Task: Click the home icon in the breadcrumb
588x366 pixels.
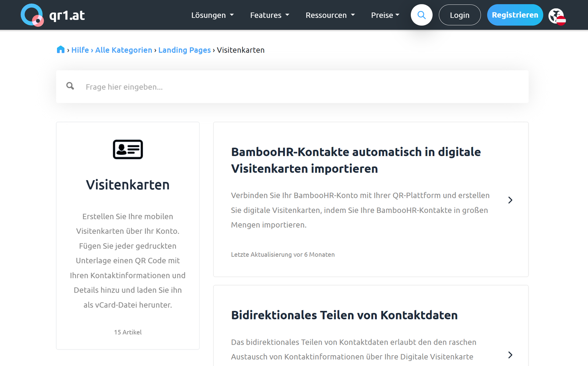Action: point(61,49)
